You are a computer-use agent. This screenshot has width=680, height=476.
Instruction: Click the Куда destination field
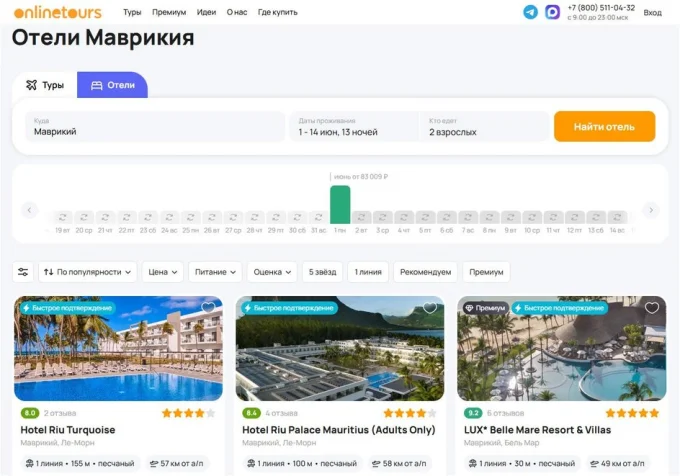(x=155, y=127)
